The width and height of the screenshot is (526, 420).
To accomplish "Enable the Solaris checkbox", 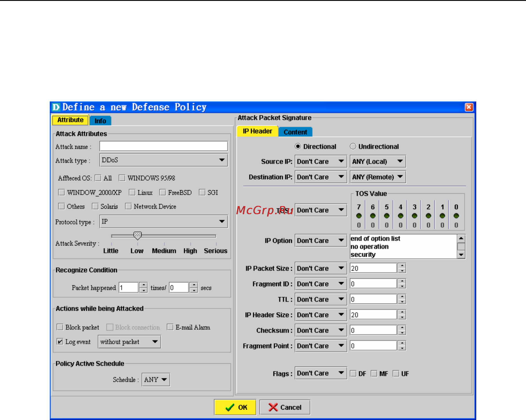I will pyautogui.click(x=95, y=206).
